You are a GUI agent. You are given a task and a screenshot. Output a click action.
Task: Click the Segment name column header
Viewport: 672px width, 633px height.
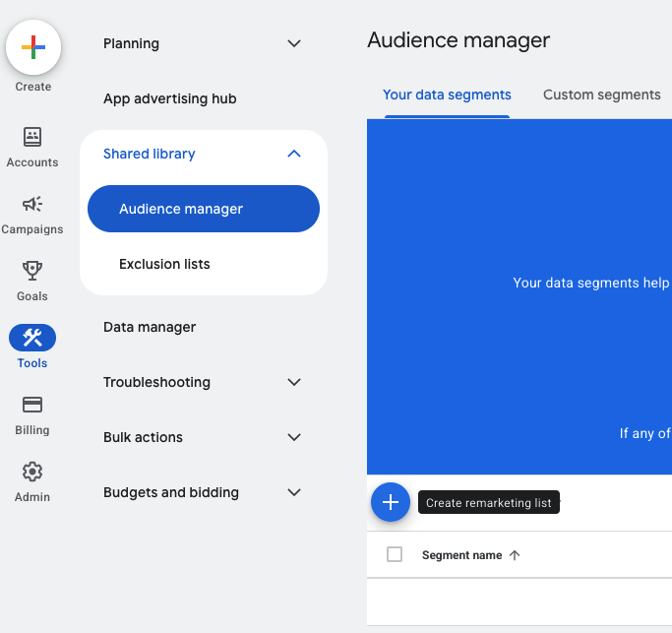(462, 555)
